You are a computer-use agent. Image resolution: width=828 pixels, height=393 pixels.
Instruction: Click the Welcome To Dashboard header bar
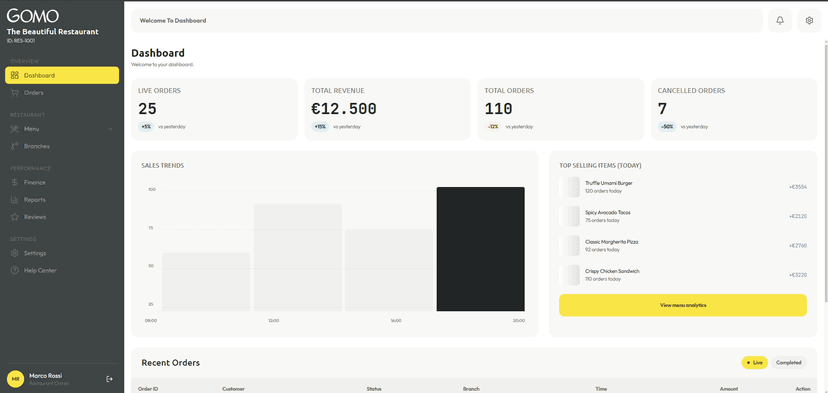tap(447, 21)
